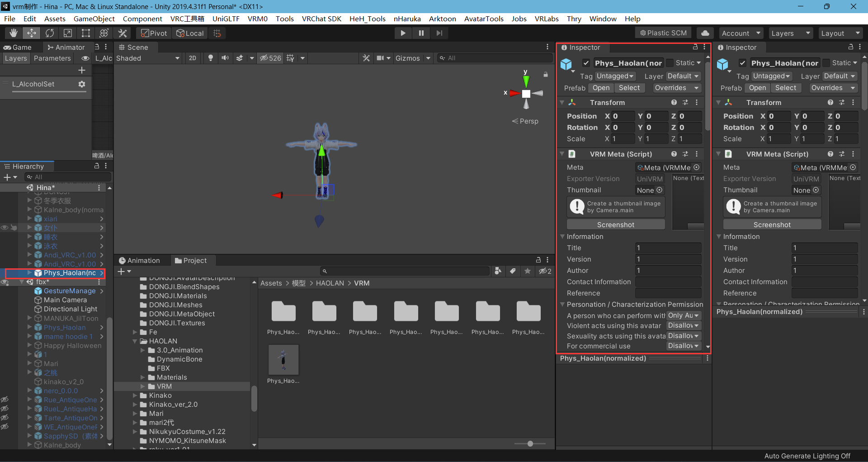Click Thumbnail object picker in left Inspector
Image resolution: width=868 pixels, height=462 pixels.
(x=660, y=190)
